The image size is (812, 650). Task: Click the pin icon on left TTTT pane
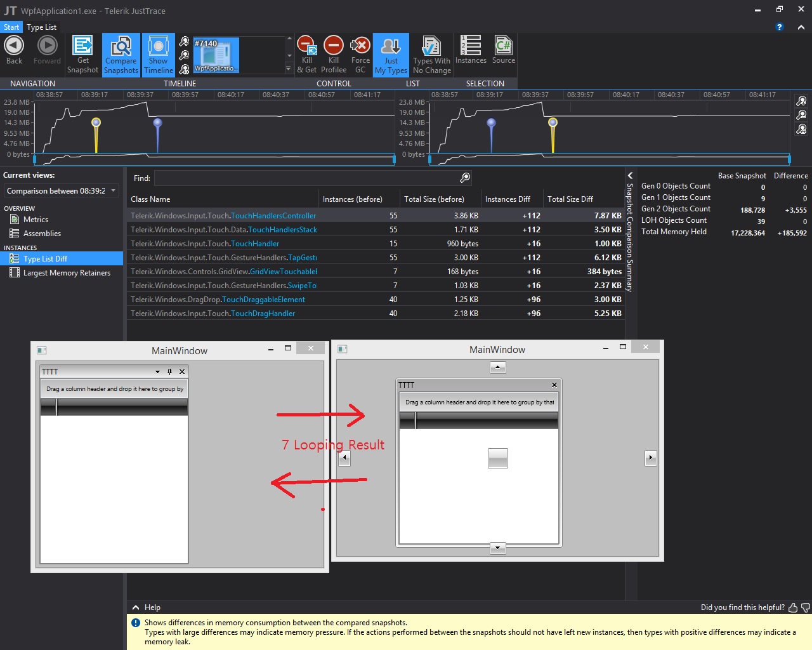169,371
